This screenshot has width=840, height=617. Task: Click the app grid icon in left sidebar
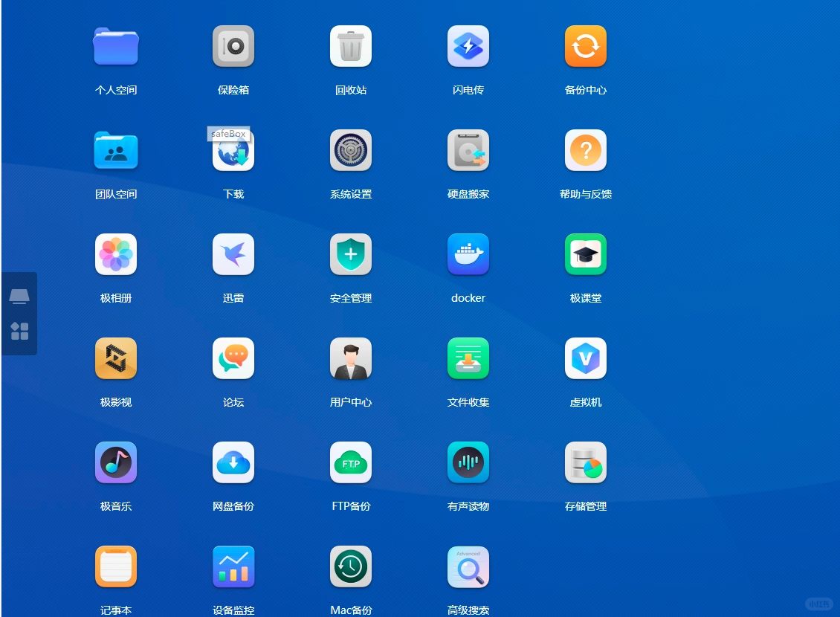pos(19,331)
